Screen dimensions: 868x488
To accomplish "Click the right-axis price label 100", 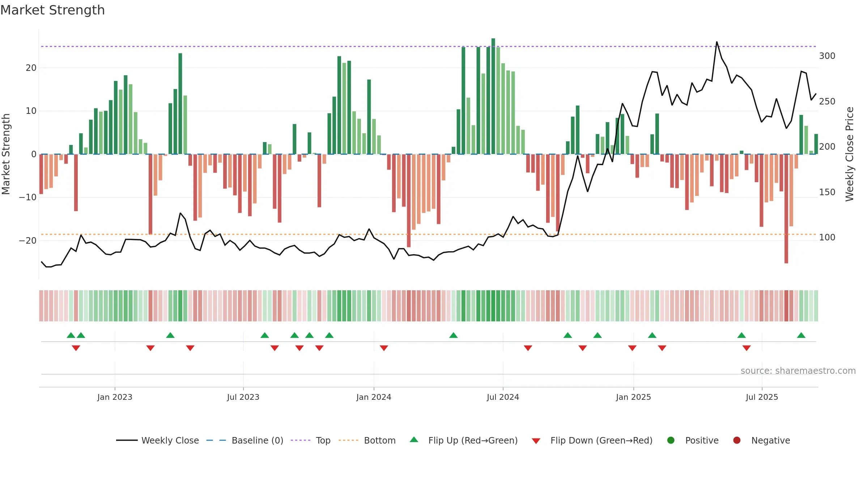I will tap(827, 237).
